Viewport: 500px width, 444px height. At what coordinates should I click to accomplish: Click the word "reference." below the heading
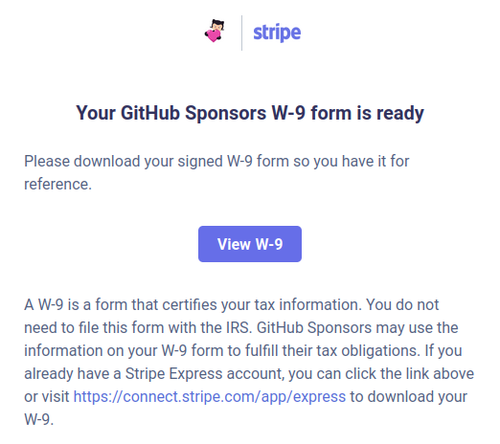[58, 184]
